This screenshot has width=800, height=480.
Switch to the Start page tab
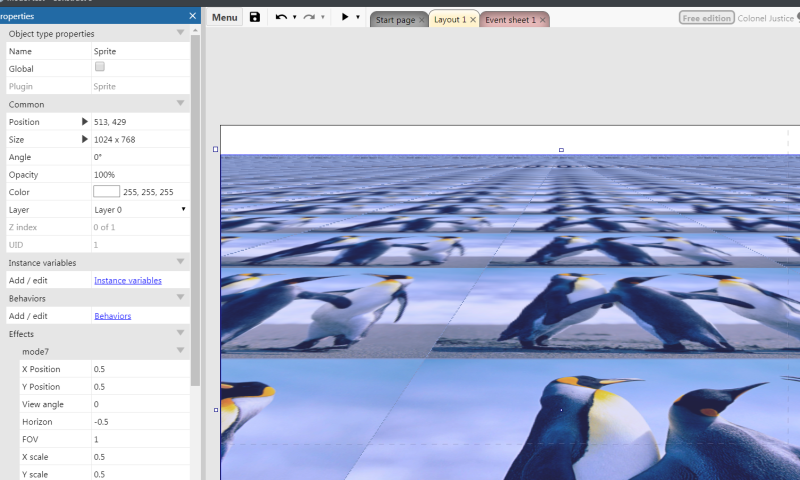coord(395,20)
